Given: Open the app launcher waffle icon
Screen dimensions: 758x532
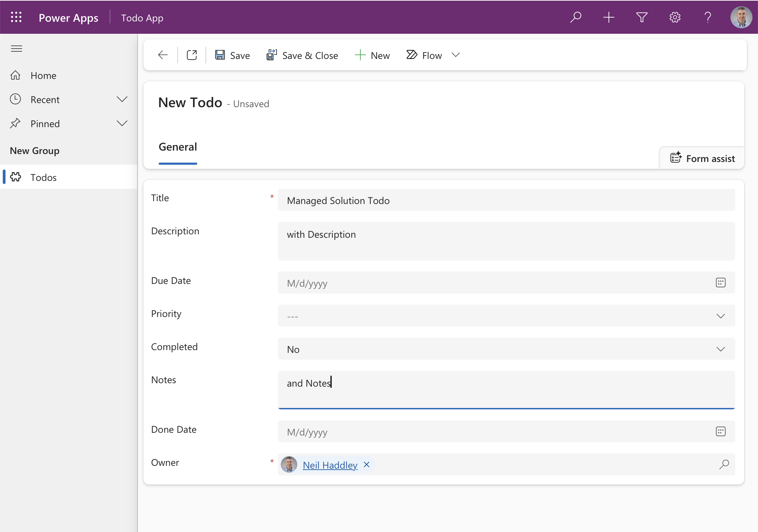Looking at the screenshot, I should 16,17.
